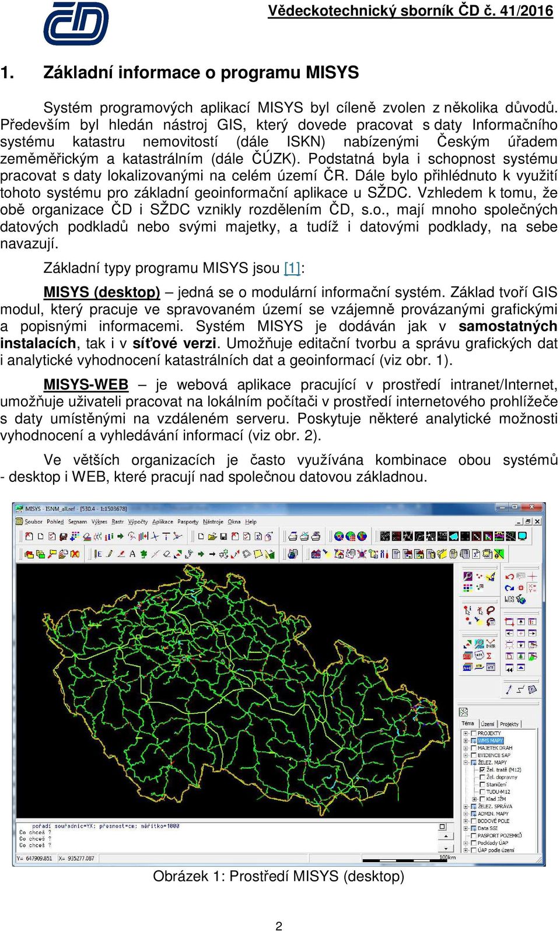The image size is (560, 931).
Task: Click the pan left arrow icon
Action: (x=509, y=633)
